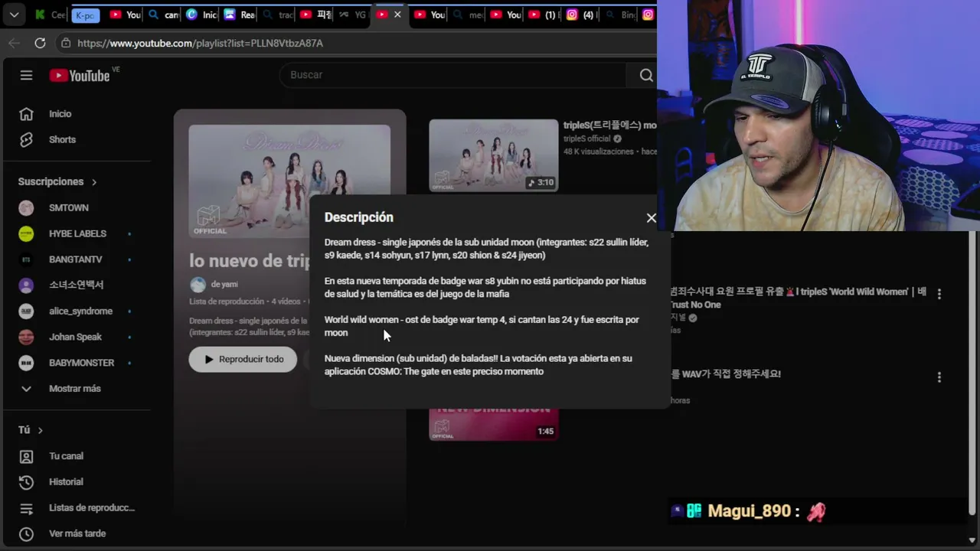Open options for the WAV video row
Screen dimensions: 980x551
tap(939, 377)
